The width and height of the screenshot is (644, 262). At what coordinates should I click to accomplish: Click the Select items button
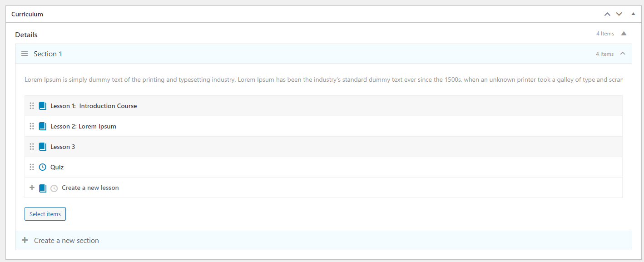click(45, 214)
